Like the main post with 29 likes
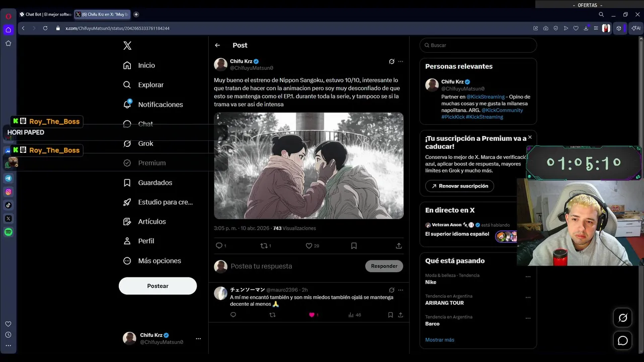644x362 pixels. click(x=309, y=246)
